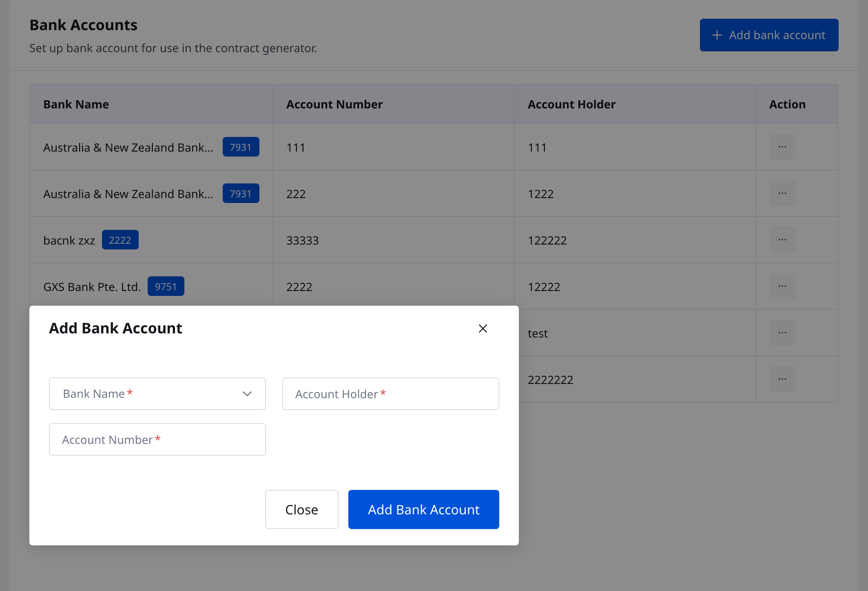Click the Bank Accounts page heading
Image resolution: width=868 pixels, height=591 pixels.
(x=84, y=25)
